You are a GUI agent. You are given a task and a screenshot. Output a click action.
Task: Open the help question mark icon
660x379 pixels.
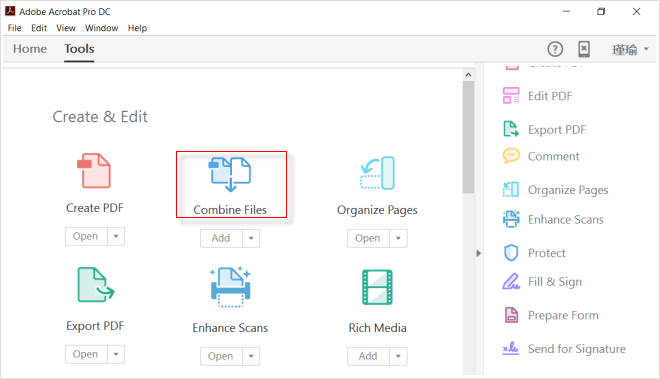[555, 49]
